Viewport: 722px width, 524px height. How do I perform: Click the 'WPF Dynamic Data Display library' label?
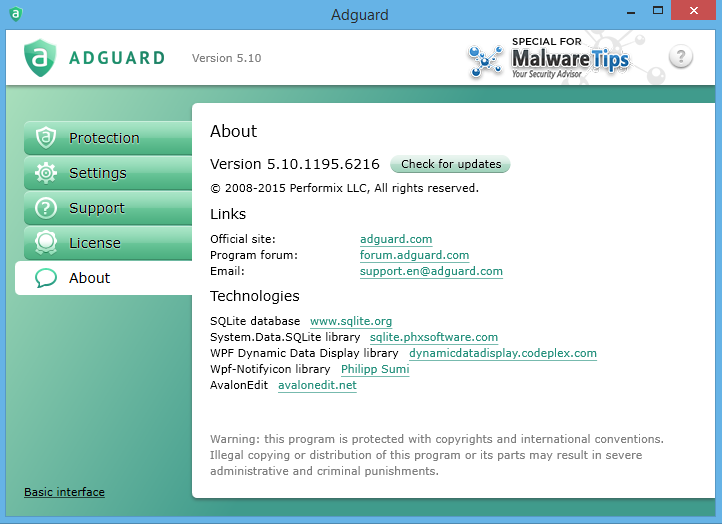304,353
